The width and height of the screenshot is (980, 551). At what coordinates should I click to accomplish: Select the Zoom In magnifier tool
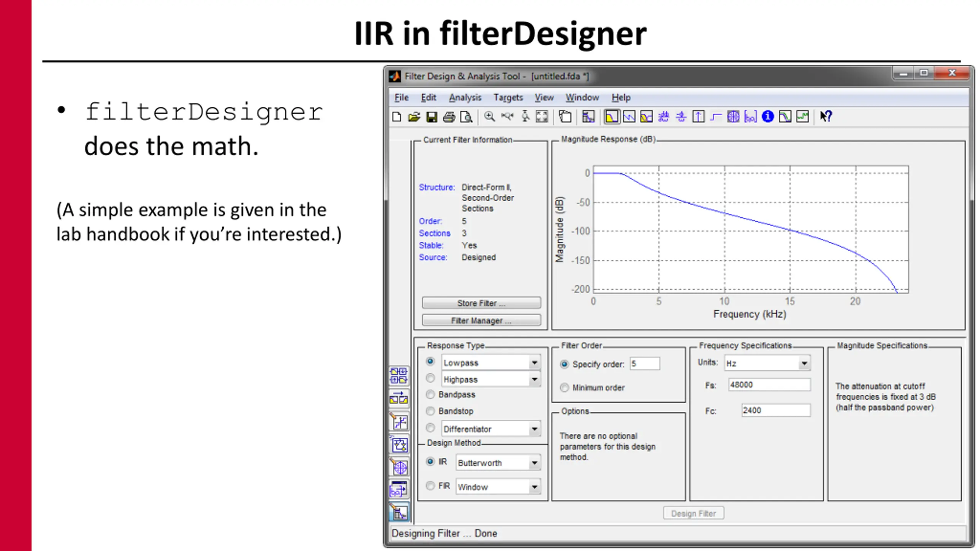pos(489,116)
